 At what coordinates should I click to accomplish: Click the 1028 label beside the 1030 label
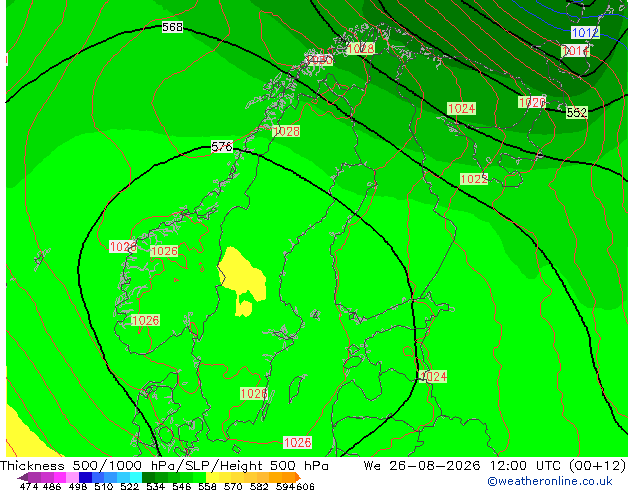(x=361, y=49)
